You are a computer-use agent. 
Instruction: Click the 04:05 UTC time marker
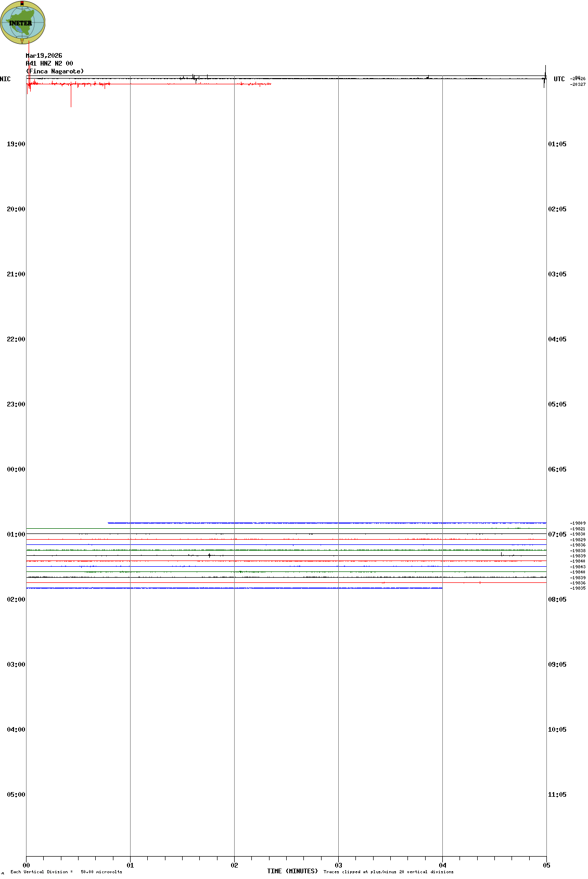click(557, 339)
